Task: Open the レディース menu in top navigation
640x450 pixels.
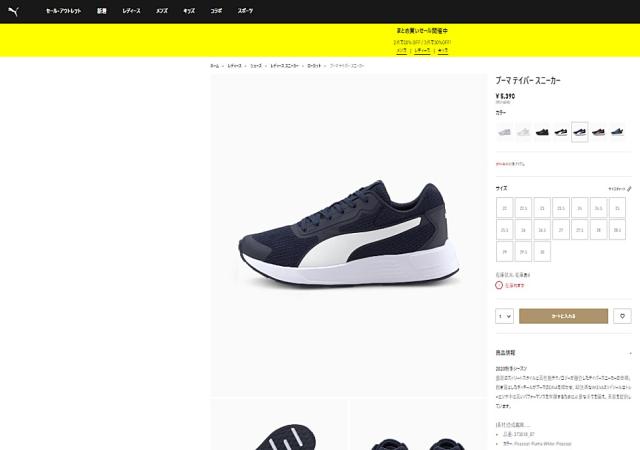Action: coord(131,11)
